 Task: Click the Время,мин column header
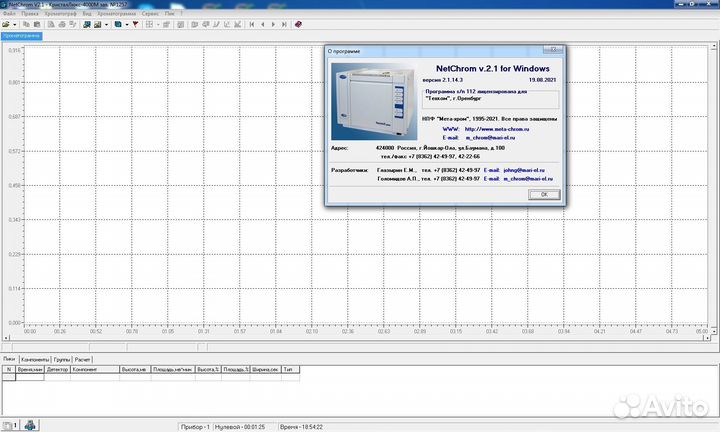(29, 369)
